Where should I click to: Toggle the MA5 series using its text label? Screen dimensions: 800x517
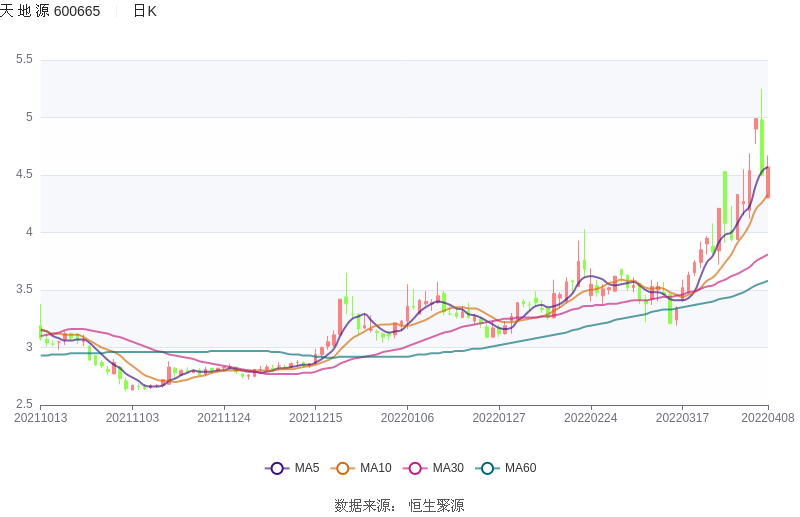[307, 468]
